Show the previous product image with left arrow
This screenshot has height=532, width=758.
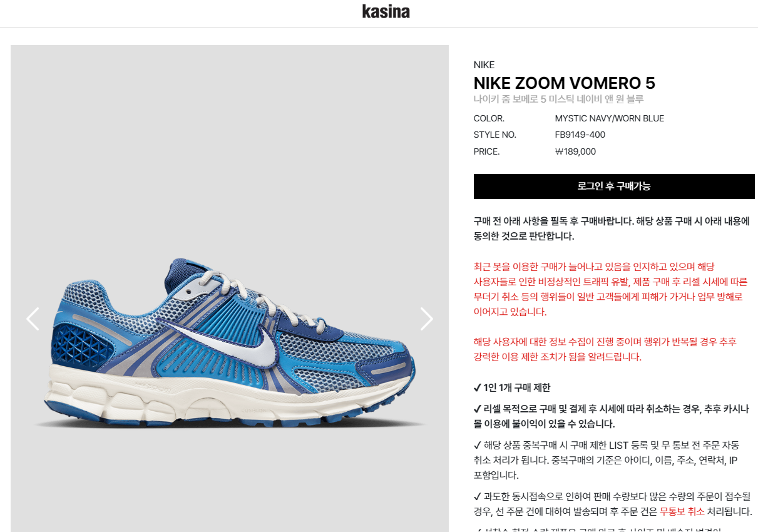(33, 319)
